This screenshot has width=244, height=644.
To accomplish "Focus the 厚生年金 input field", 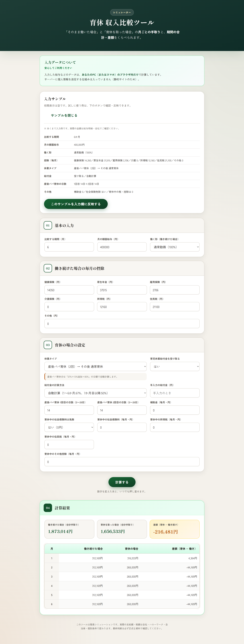I will (122, 290).
